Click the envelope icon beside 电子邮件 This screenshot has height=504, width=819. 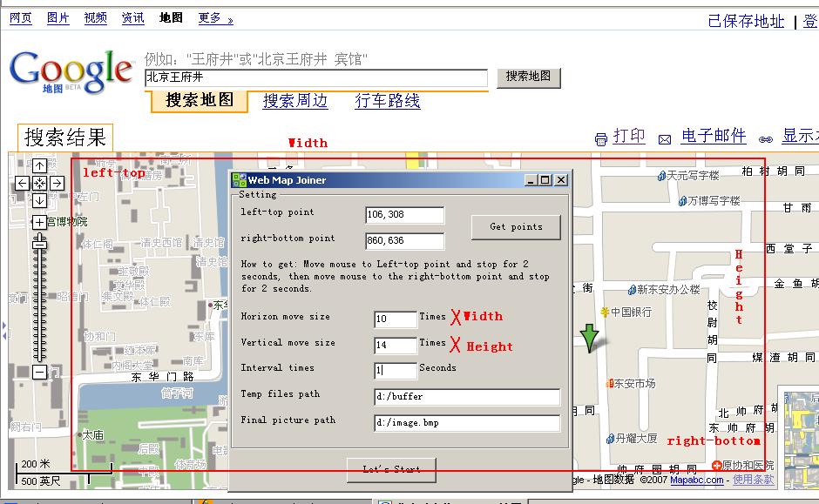tap(665, 139)
